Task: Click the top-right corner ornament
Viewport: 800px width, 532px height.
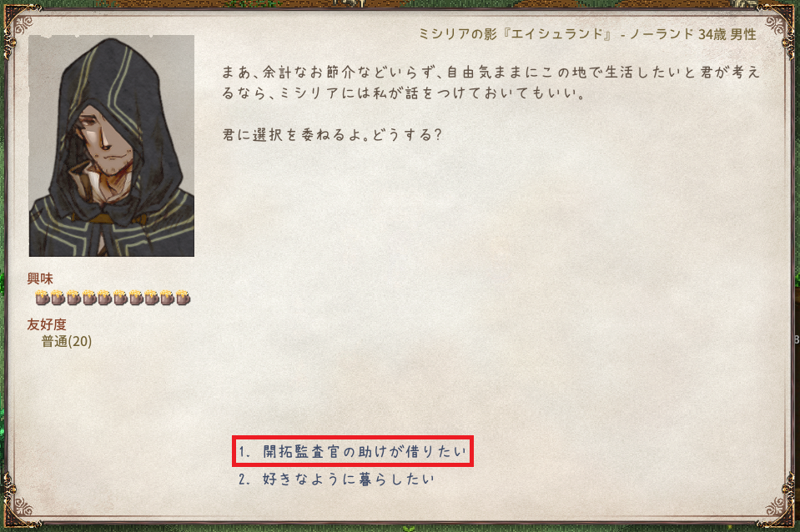Action: click(x=779, y=26)
